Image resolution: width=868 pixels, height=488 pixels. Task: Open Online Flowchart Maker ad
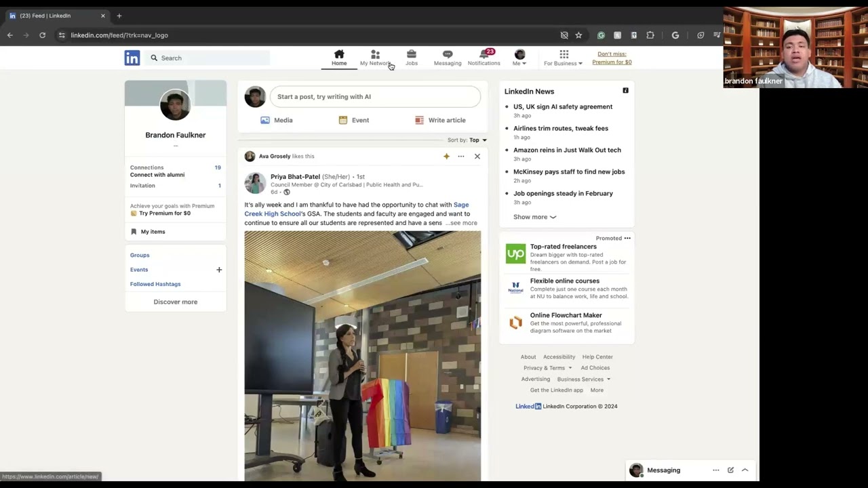point(568,323)
